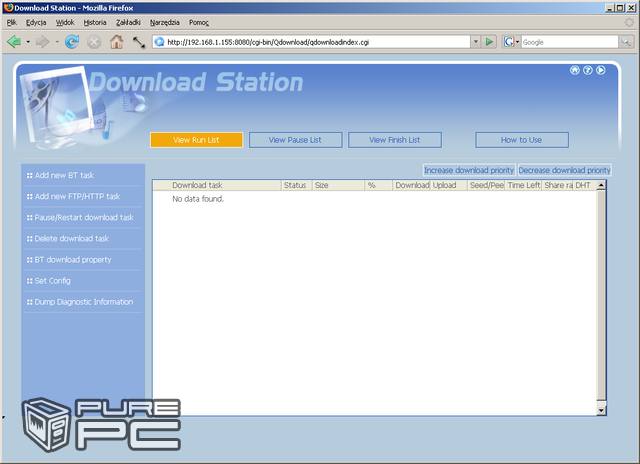The height and width of the screenshot is (464, 640).
Task: Click the Download Station home icon
Action: pyautogui.click(x=575, y=70)
